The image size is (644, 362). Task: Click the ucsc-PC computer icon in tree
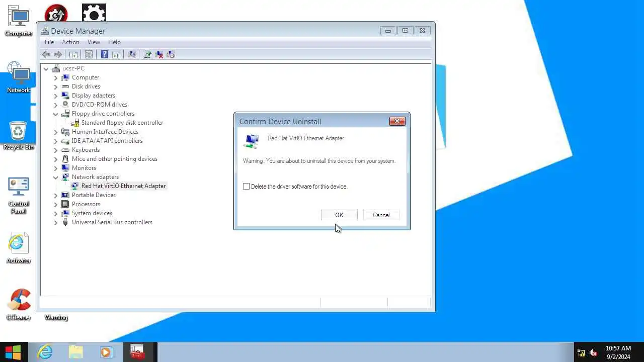pos(56,68)
